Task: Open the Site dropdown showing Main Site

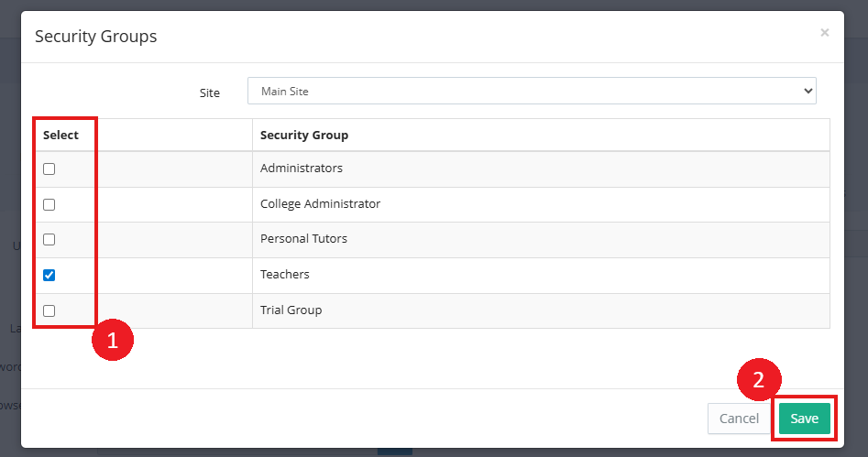Action: (x=532, y=91)
